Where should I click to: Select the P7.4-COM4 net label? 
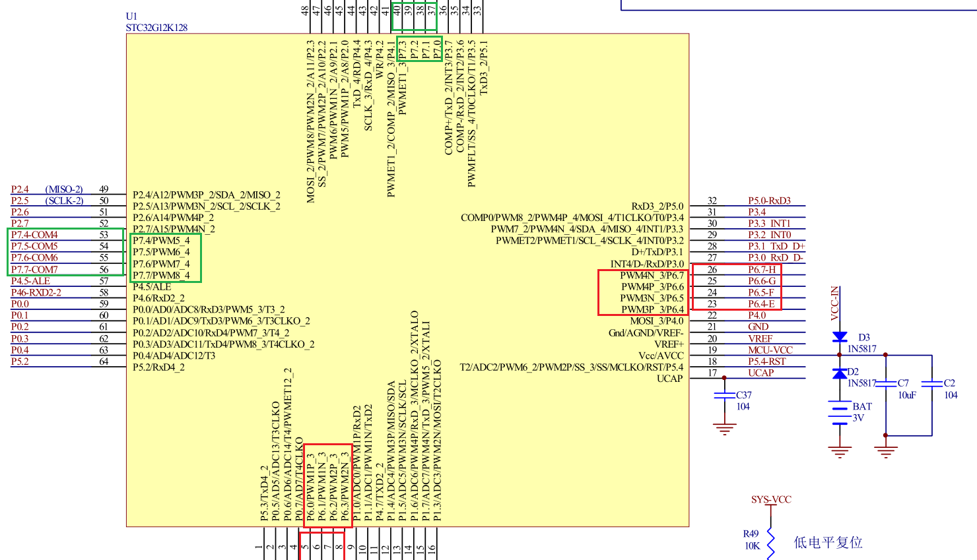point(34,235)
